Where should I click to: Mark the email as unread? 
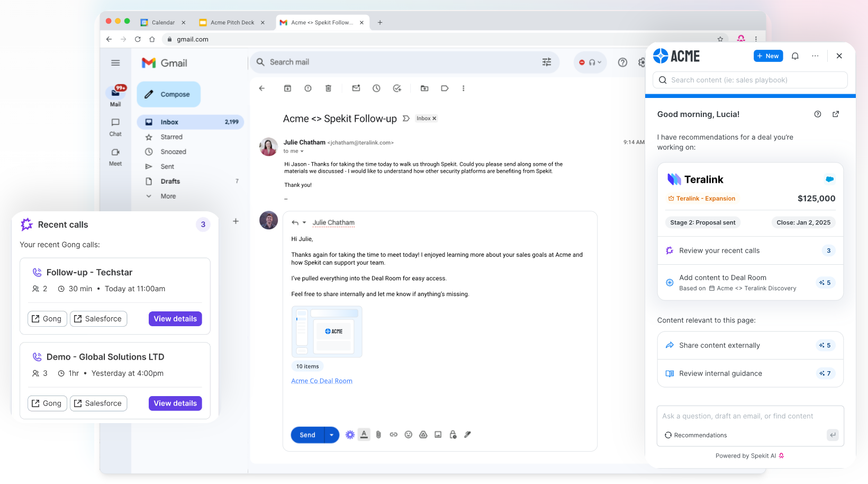tap(356, 88)
